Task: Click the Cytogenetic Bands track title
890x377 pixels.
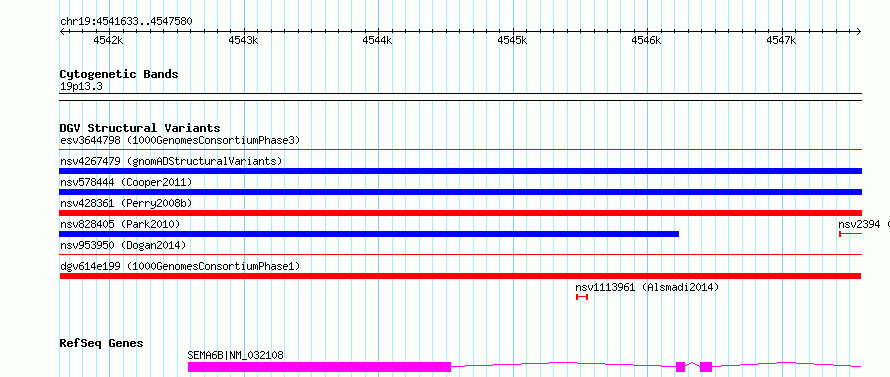Action: [x=119, y=74]
